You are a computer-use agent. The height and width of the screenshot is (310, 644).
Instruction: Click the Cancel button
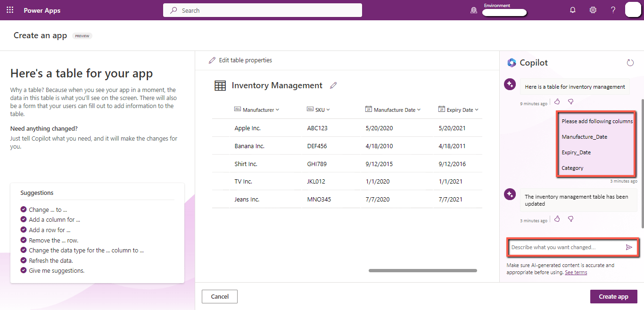(x=220, y=296)
